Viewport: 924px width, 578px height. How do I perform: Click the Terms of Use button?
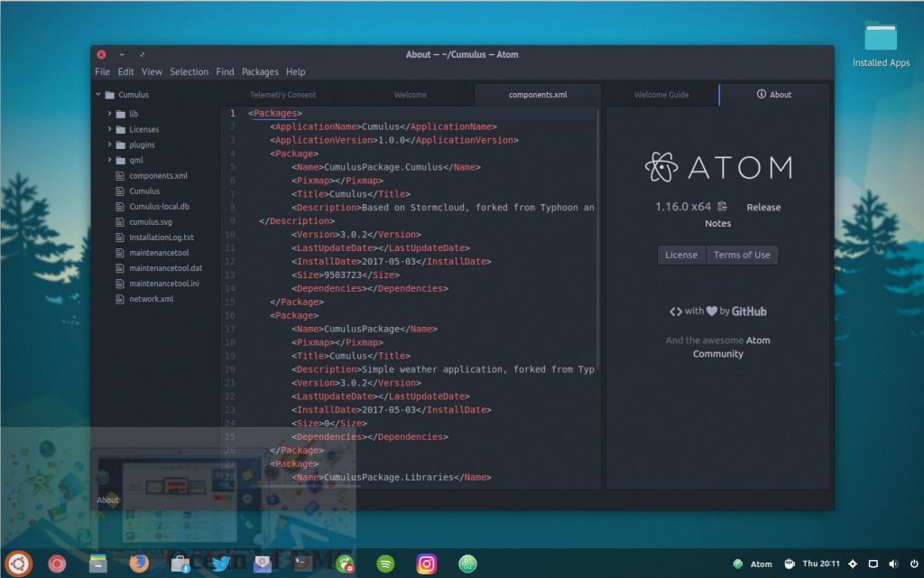click(742, 254)
